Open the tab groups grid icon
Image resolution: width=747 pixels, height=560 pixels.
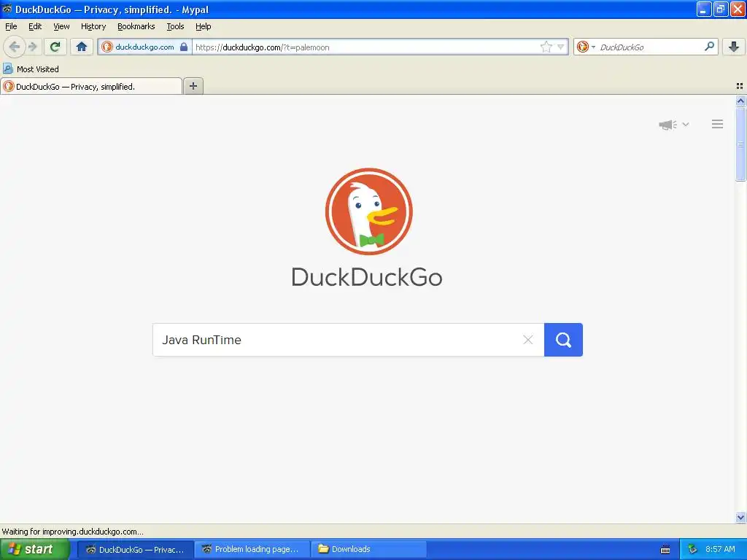point(740,86)
